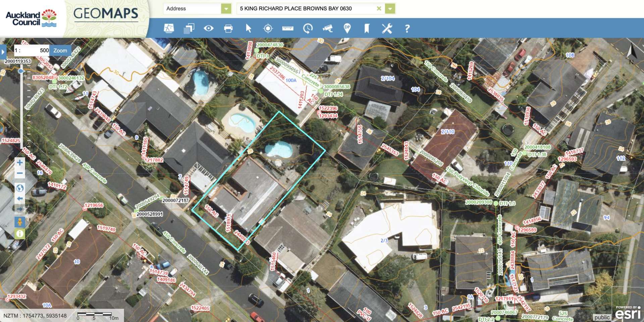Open the ruler measure tool
Image resolution: width=644 pixels, height=322 pixels.
288,29
